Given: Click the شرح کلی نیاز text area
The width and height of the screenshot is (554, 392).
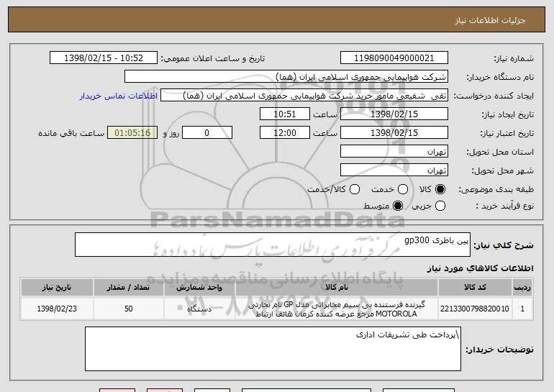Looking at the screenshot, I should 273,245.
